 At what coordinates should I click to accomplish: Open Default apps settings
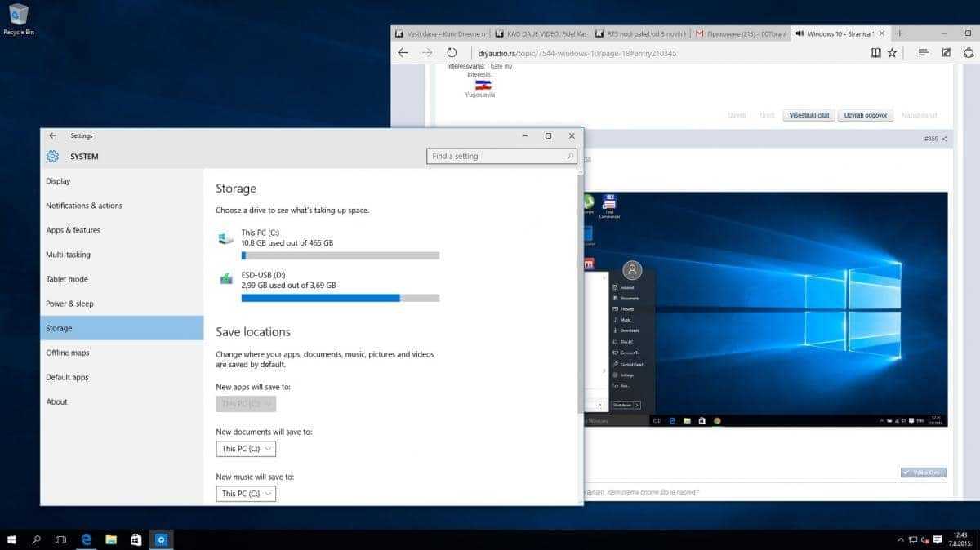point(122,377)
